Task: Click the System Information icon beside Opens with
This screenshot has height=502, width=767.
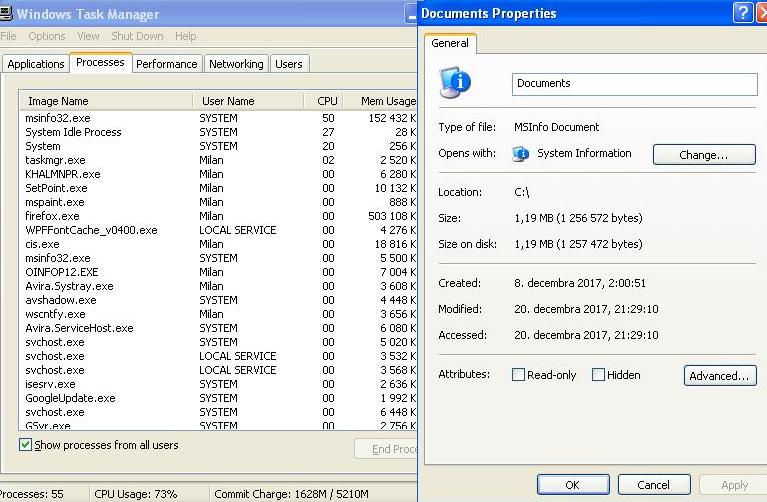Action: 520,154
